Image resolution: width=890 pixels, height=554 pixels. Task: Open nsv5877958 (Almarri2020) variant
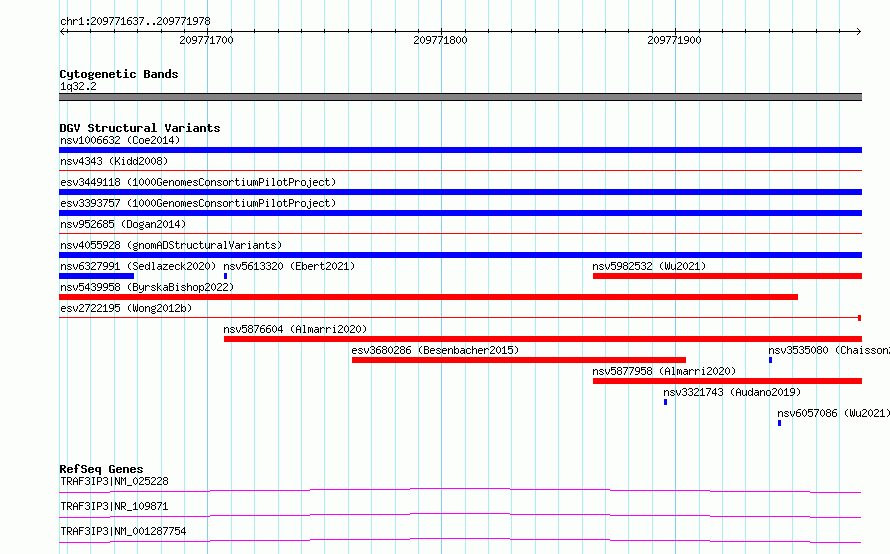point(727,381)
